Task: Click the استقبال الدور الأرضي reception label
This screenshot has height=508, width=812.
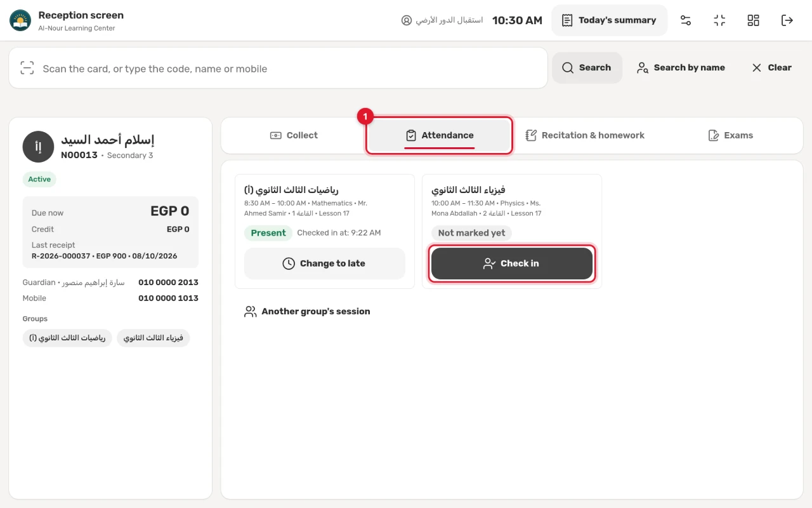Action: point(449,20)
